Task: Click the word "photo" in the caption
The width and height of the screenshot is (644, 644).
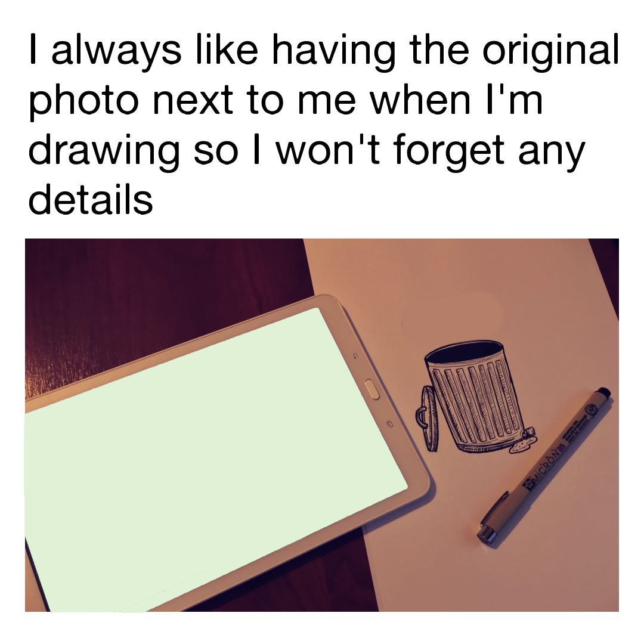Action: pyautogui.click(x=83, y=101)
